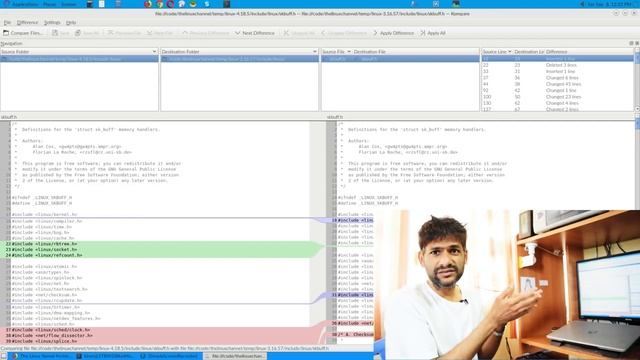
Task: Sort by Destination Folder column header
Action: coord(239,52)
